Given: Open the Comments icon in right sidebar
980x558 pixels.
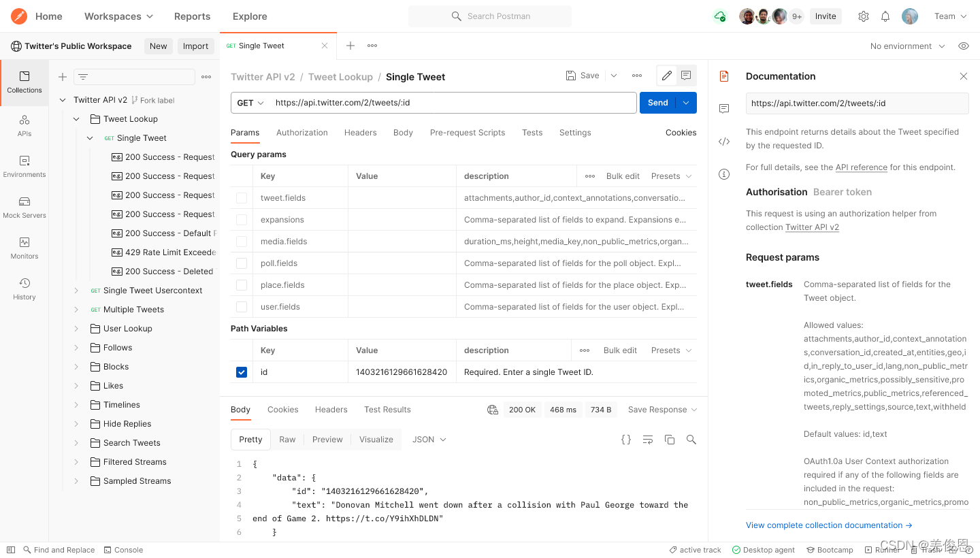Looking at the screenshot, I should coord(724,109).
